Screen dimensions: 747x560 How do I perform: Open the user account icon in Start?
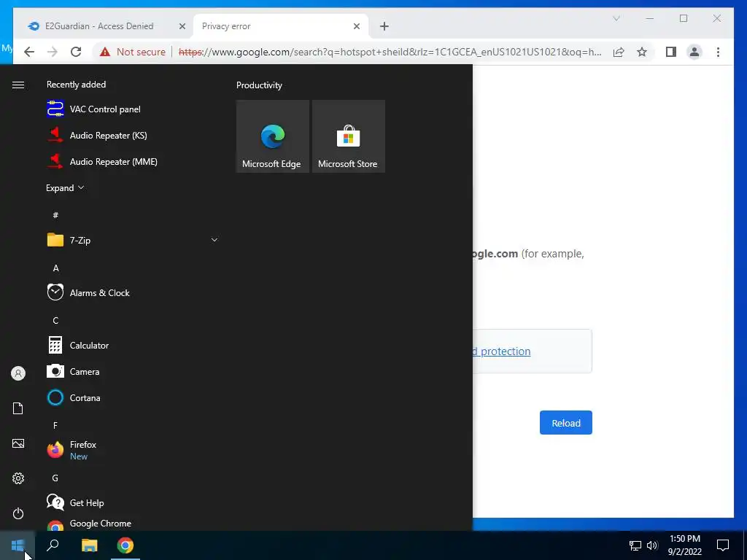pos(18,373)
